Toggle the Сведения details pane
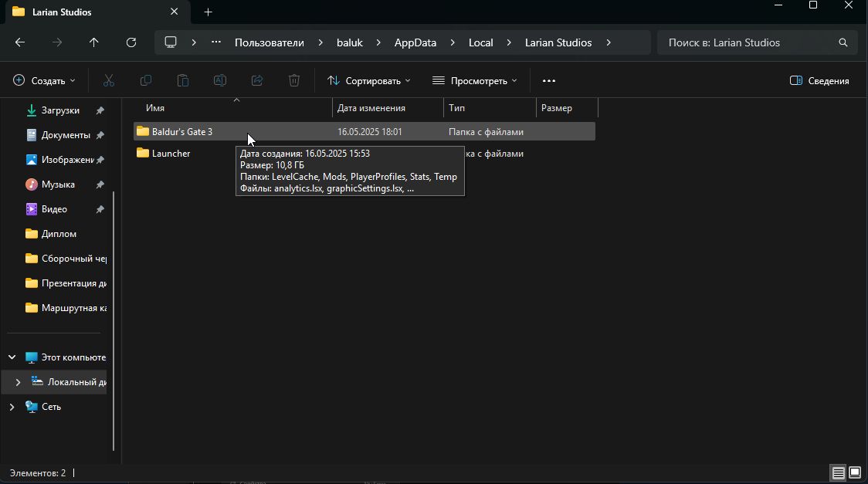The width and height of the screenshot is (868, 484). [x=819, y=81]
